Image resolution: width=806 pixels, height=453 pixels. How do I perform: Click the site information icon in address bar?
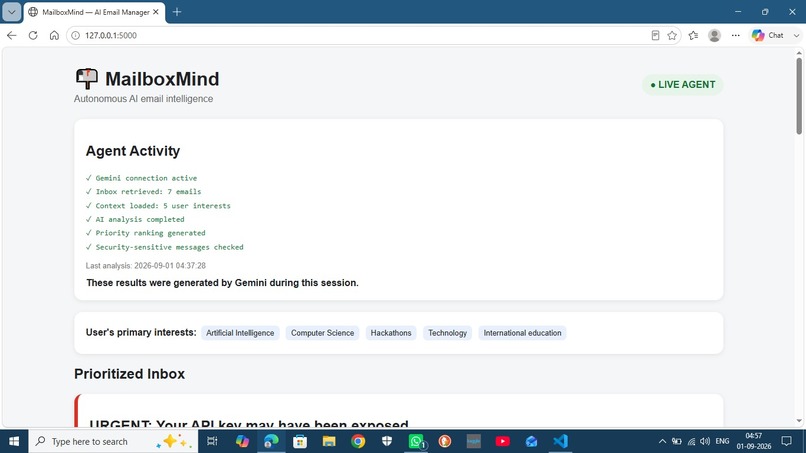click(x=76, y=35)
